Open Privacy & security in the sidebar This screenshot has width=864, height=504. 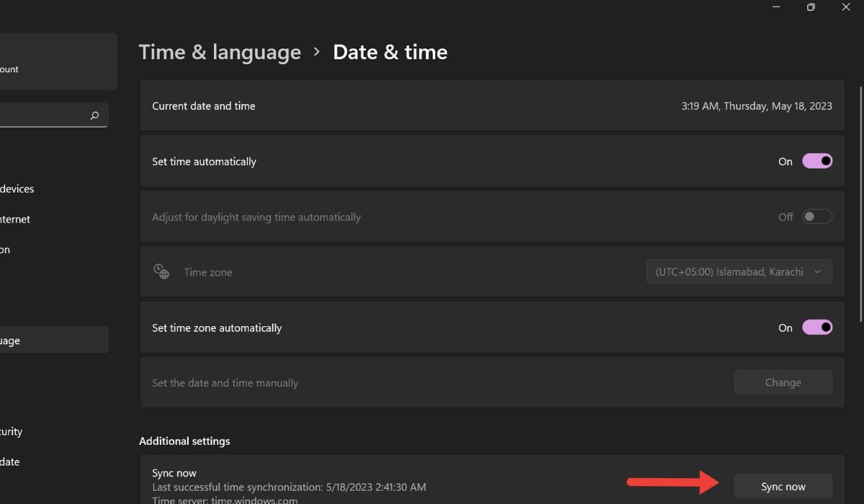click(12, 431)
